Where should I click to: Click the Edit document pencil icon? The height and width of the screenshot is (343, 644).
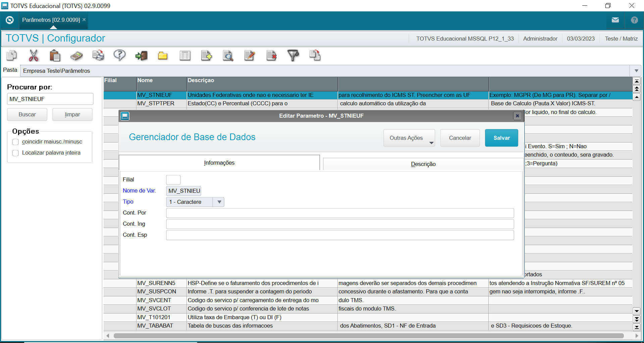coord(250,56)
